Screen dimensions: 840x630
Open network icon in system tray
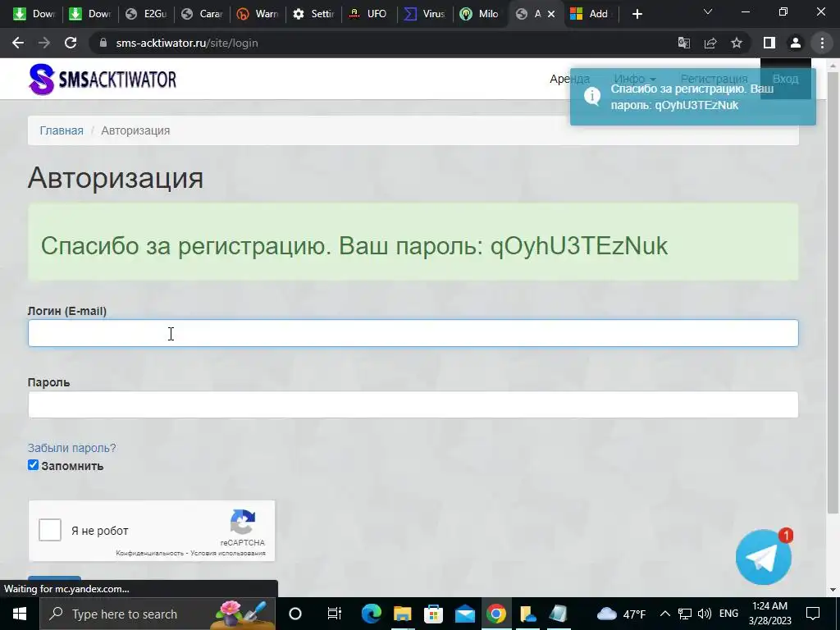(x=685, y=614)
